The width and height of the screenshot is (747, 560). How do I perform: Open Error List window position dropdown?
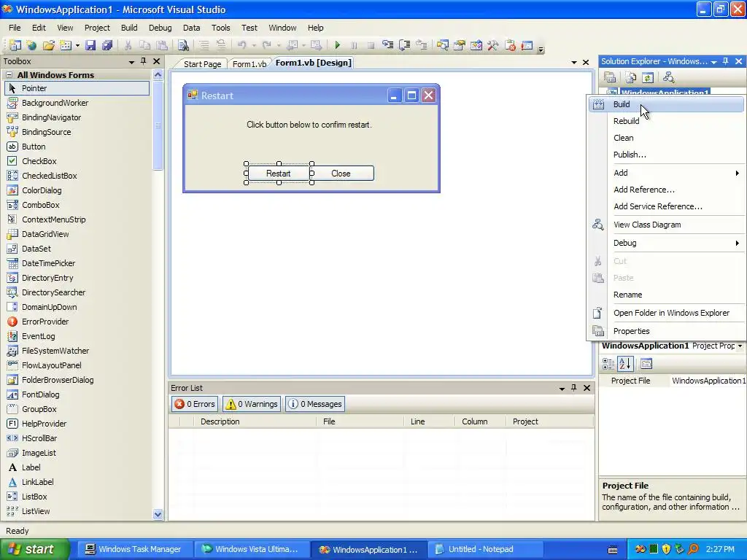tap(562, 389)
